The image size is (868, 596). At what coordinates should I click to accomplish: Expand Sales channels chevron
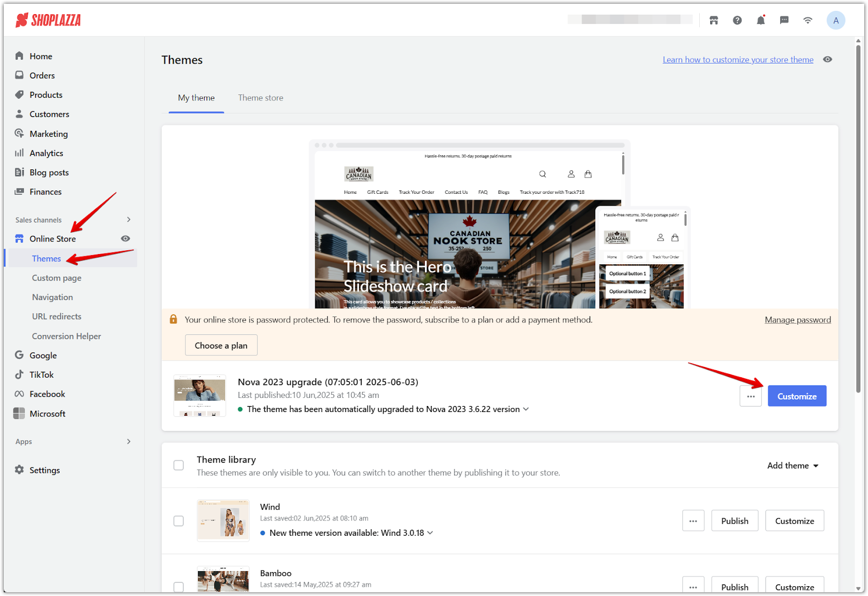coord(129,220)
